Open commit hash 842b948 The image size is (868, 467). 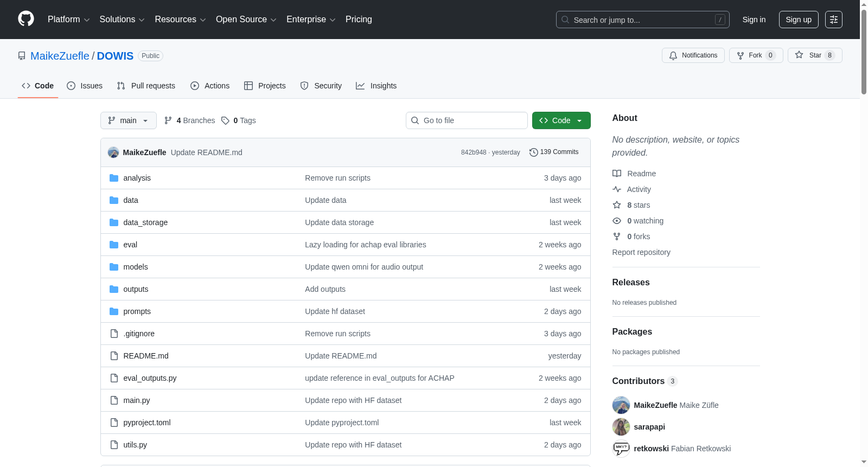pyautogui.click(x=474, y=152)
